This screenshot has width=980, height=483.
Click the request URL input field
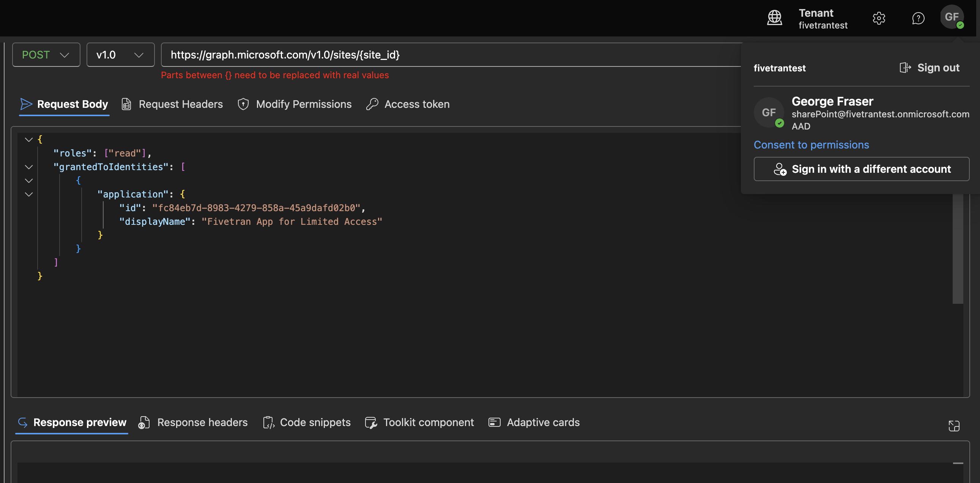click(x=451, y=55)
